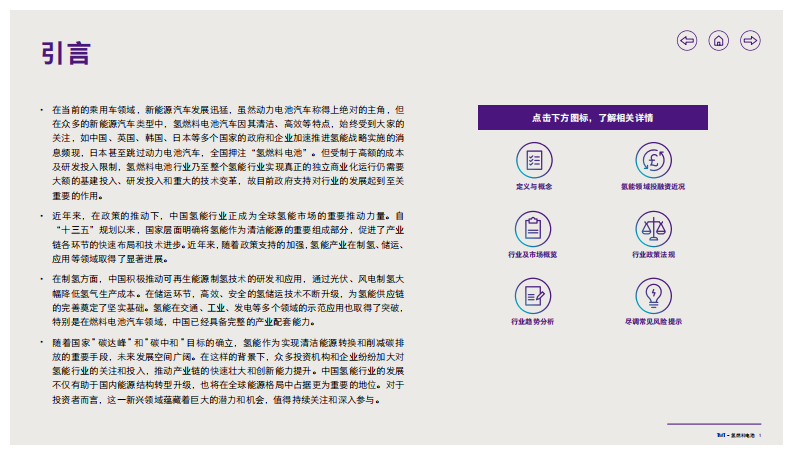Open the 定义与概念 checklist icon
The height and width of the screenshot is (455, 793).
point(534,161)
